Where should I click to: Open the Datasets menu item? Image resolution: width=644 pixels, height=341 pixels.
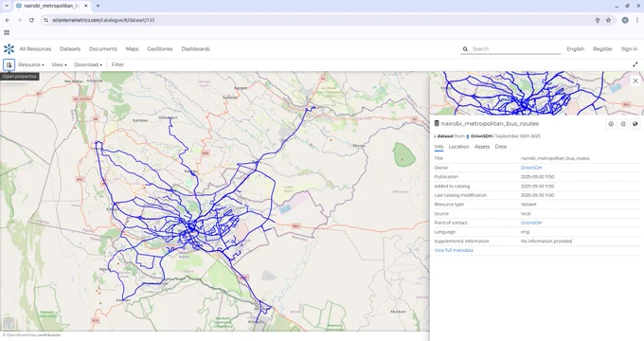[70, 49]
